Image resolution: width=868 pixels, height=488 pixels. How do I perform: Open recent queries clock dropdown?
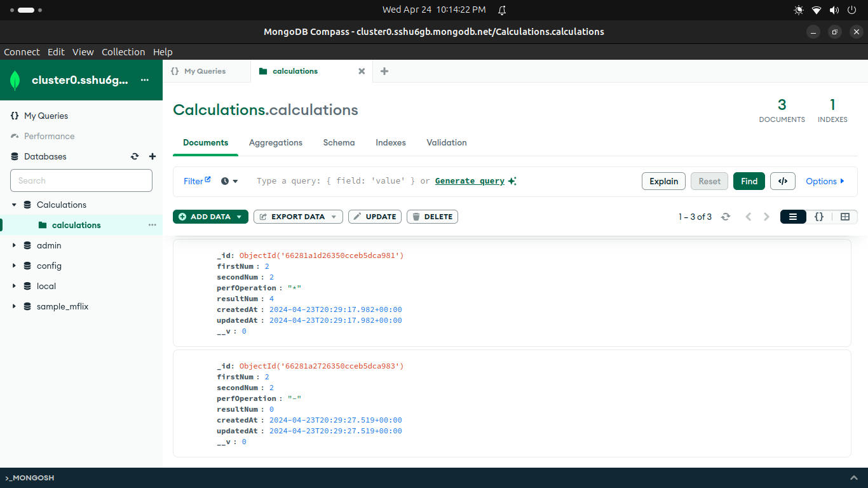(x=229, y=181)
